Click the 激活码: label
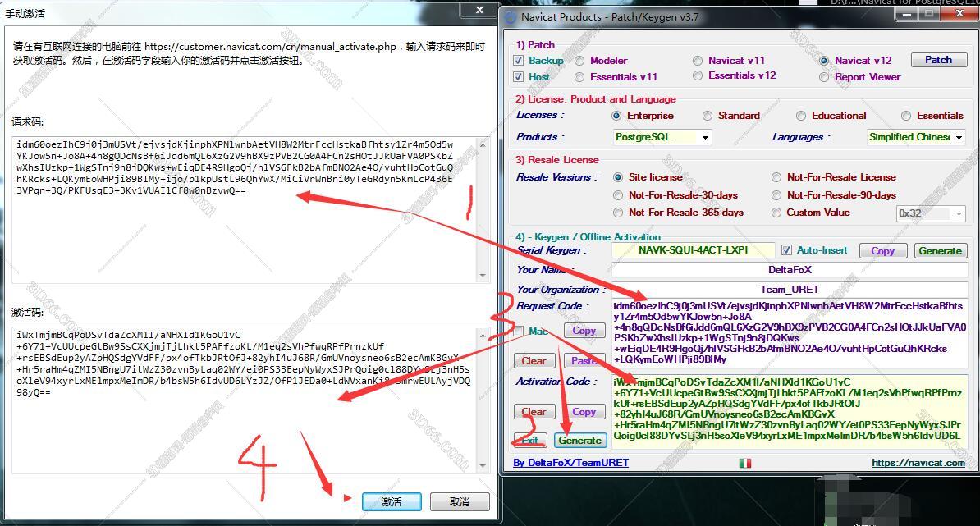Image resolution: width=980 pixels, height=526 pixels. coord(28,313)
